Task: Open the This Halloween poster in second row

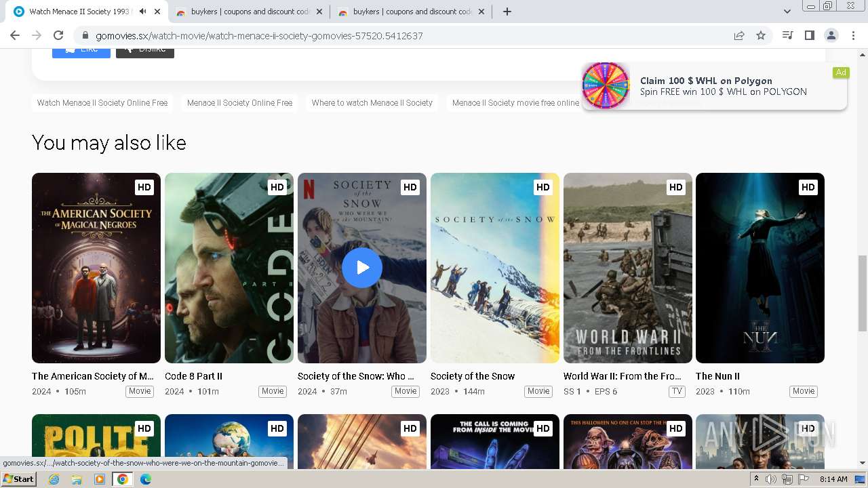Action: 628,441
